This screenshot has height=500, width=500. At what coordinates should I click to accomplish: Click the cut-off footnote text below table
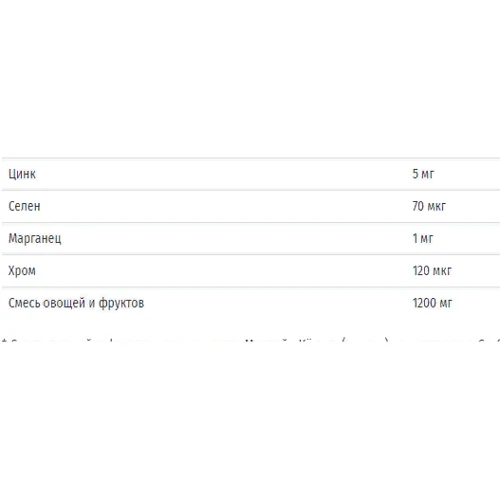[250, 340]
